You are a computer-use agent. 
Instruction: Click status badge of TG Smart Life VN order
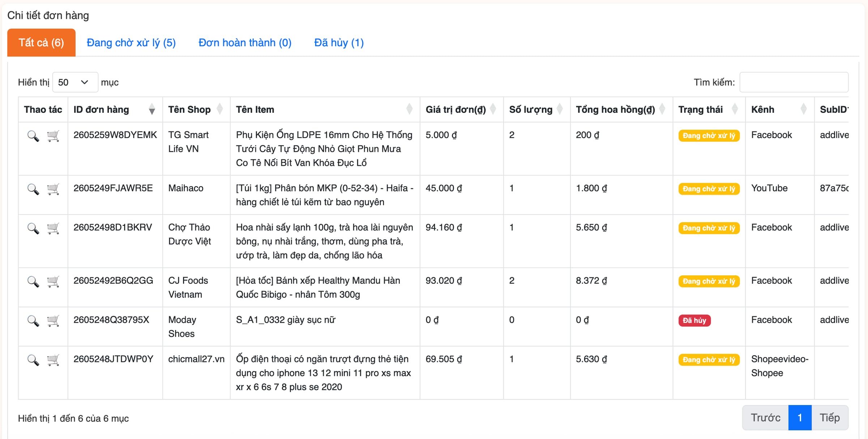click(x=709, y=135)
